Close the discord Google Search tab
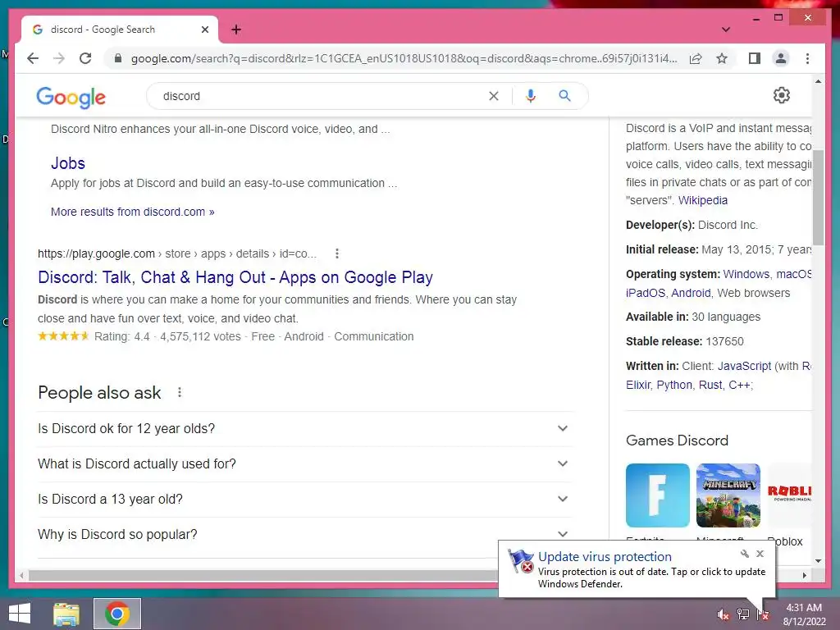This screenshot has width=840, height=630. pos(204,30)
